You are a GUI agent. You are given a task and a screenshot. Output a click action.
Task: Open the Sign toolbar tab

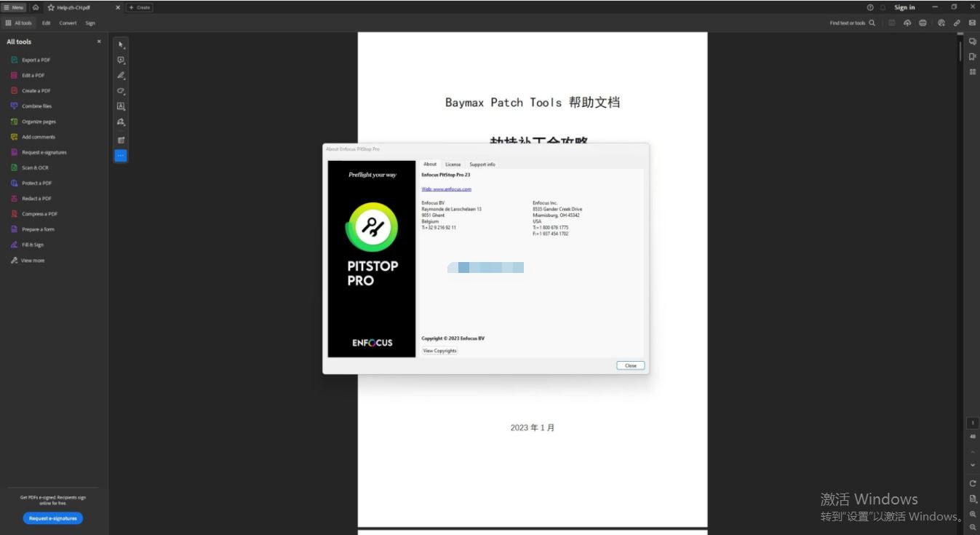click(90, 23)
